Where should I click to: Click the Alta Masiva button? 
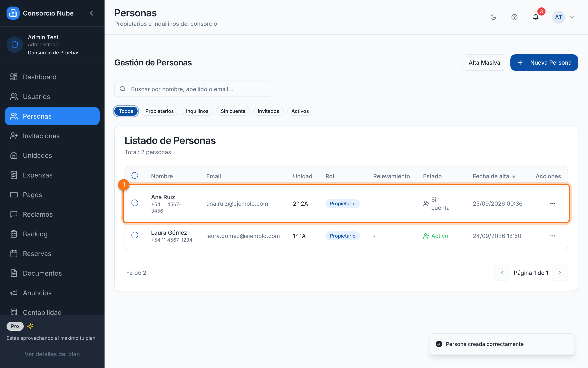click(484, 63)
